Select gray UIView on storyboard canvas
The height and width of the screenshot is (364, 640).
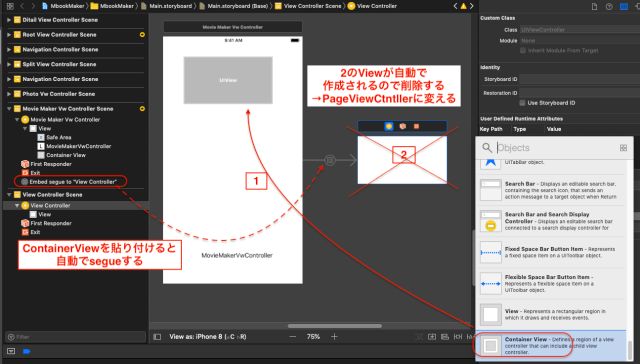[x=228, y=80]
